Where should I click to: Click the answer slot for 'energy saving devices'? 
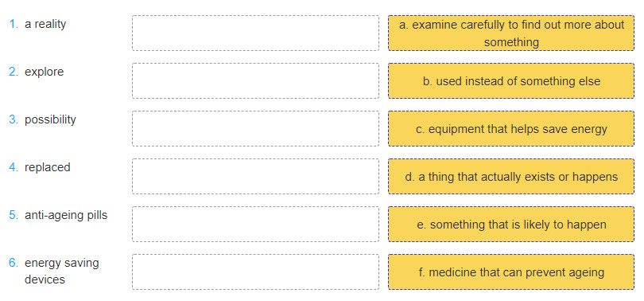(255, 272)
